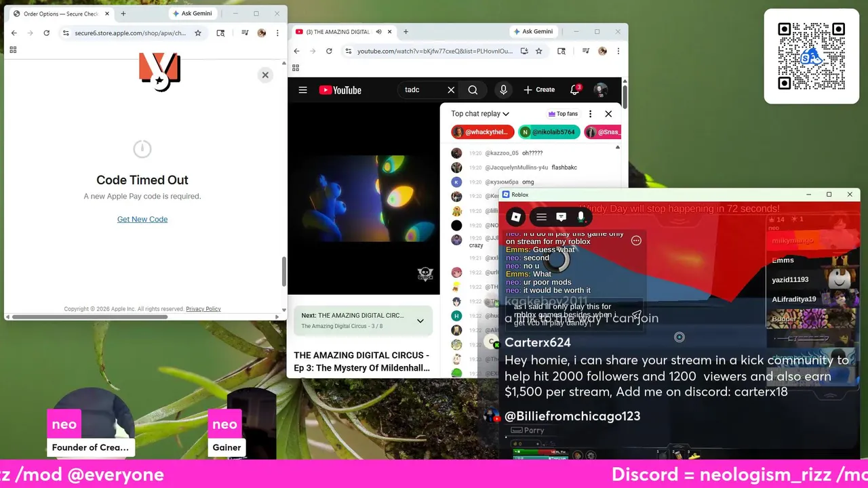868x488 pixels.
Task: Open apps grid in Apple window bookmarks bar
Action: (x=13, y=49)
